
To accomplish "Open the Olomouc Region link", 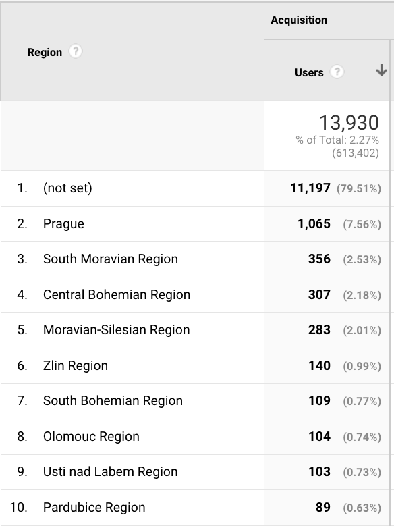I will 91,436.
